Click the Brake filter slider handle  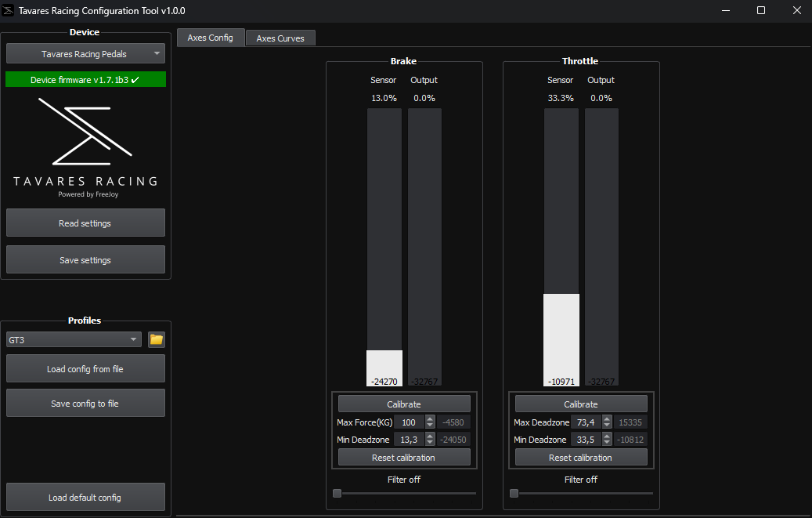coord(337,493)
